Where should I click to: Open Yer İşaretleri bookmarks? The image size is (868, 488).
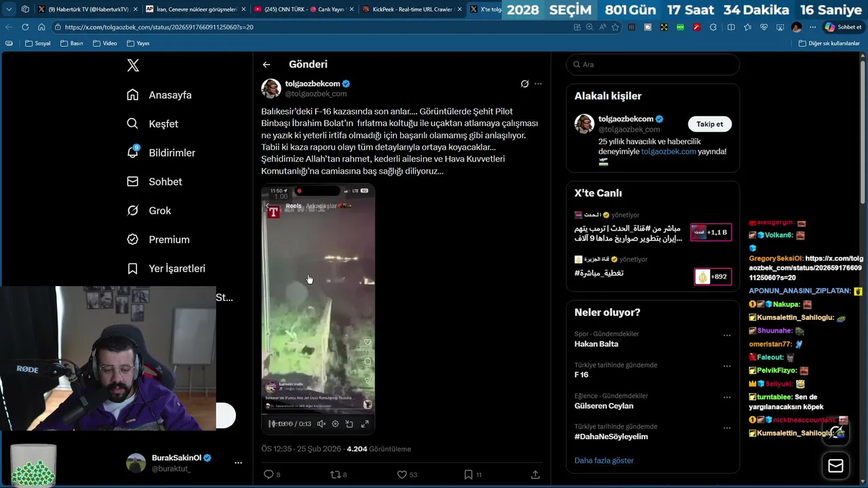(x=166, y=268)
